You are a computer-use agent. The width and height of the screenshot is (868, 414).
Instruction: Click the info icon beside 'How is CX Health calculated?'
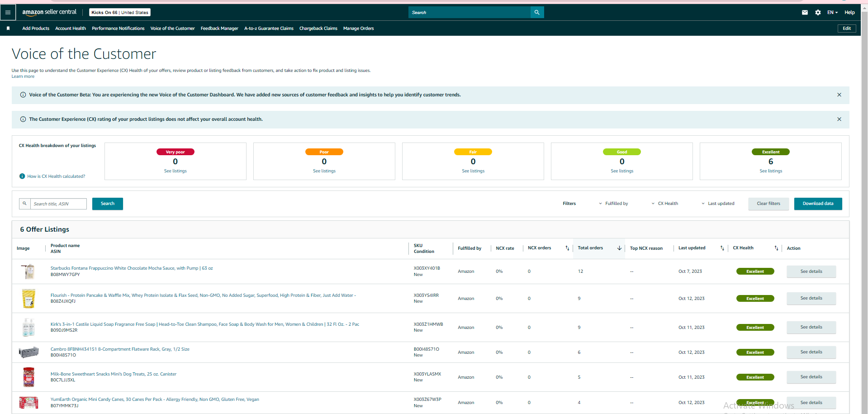tap(22, 176)
